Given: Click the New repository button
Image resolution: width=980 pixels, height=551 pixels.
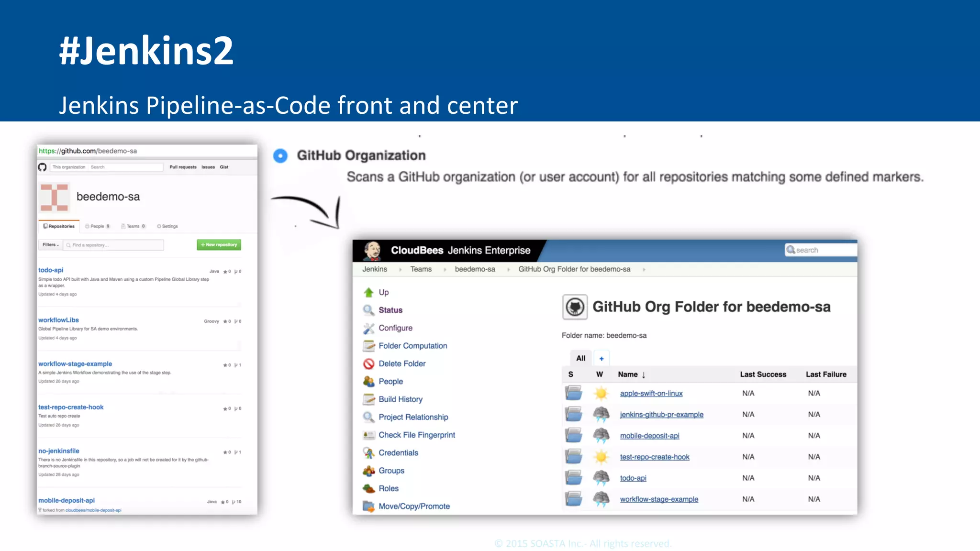Looking at the screenshot, I should tap(219, 245).
